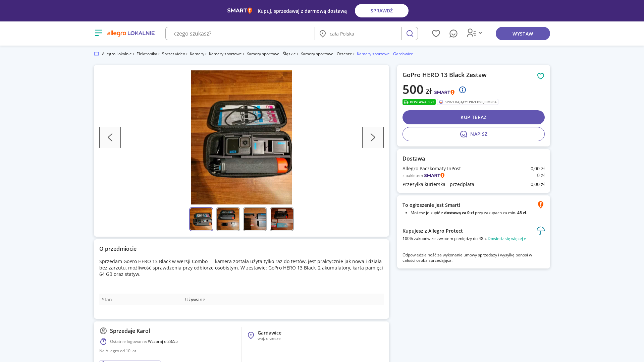This screenshot has height=362, width=644.
Task: Select the third photo thumbnail
Action: (255, 219)
